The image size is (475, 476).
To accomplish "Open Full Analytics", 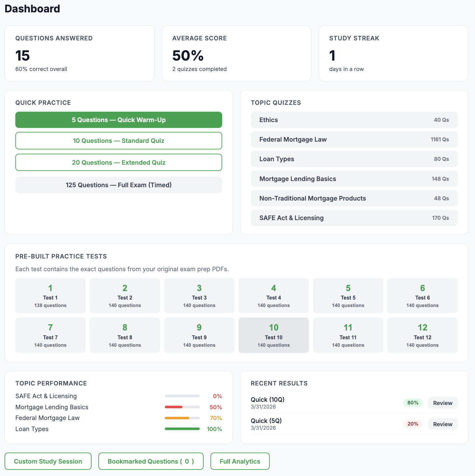I will [240, 461].
